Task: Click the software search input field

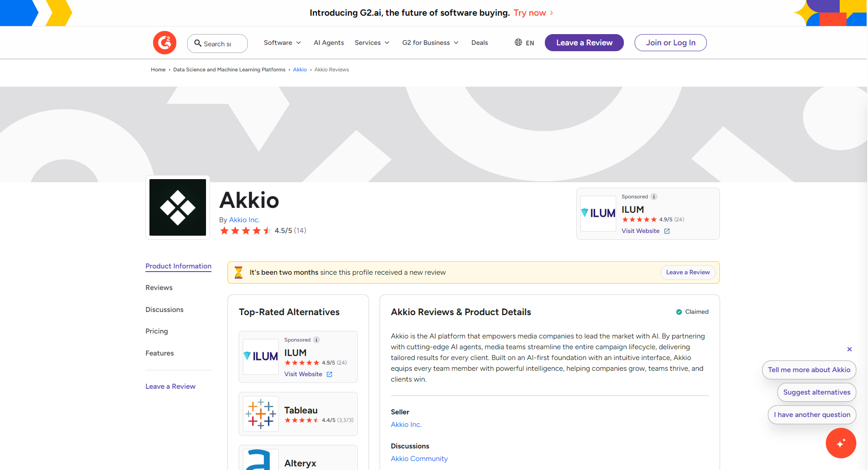Action: click(x=220, y=43)
